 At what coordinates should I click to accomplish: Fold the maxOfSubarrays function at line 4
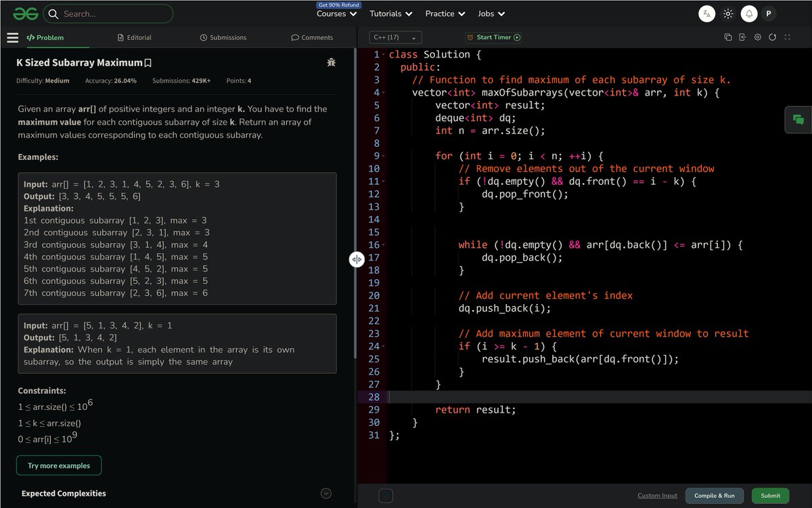coord(384,93)
